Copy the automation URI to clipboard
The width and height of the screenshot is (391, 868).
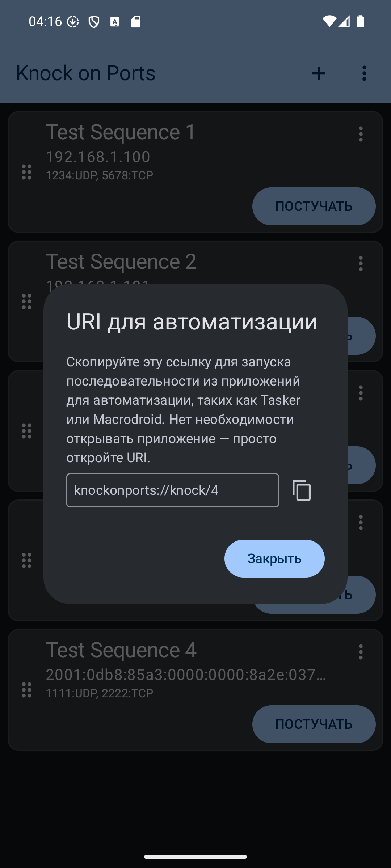(302, 490)
